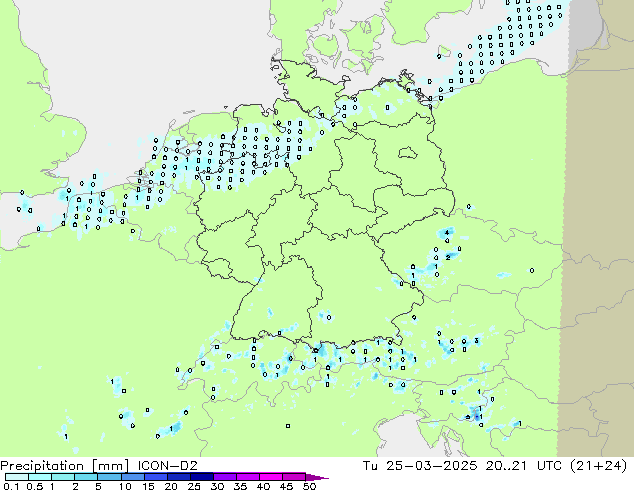This screenshot has height=490, width=634.
Task: Click the 45–50 mm legend color swatch
Action: click(293, 477)
